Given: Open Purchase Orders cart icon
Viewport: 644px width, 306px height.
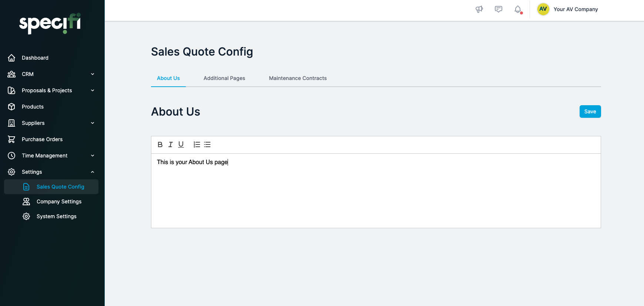Looking at the screenshot, I should [x=11, y=139].
